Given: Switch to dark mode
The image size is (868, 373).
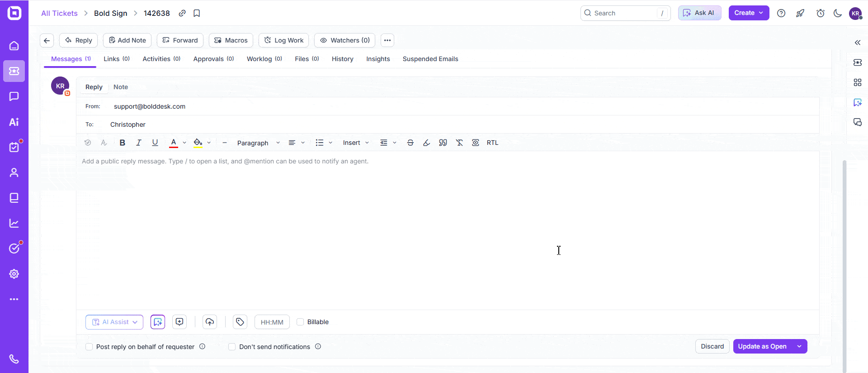Looking at the screenshot, I should click(x=838, y=13).
